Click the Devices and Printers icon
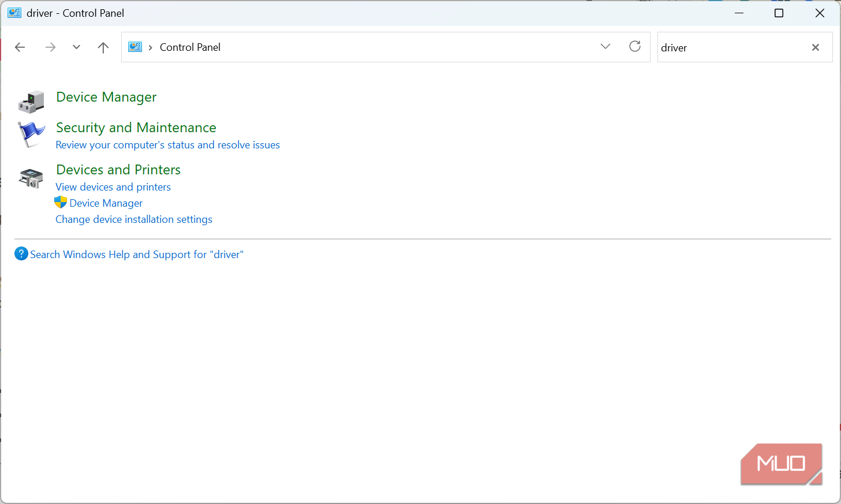 coord(31,178)
